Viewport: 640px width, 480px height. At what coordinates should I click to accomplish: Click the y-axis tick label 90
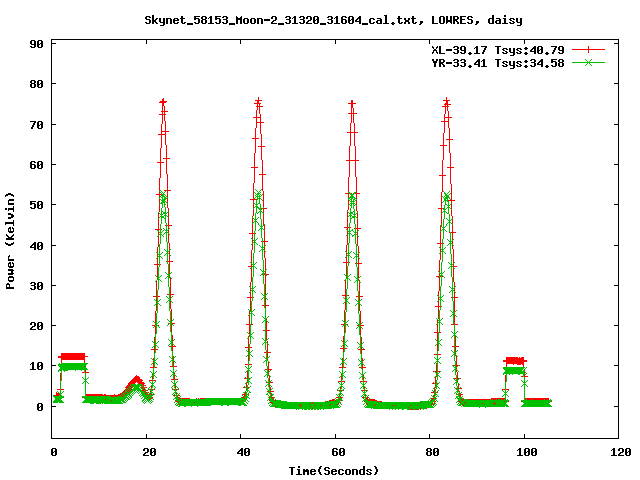click(36, 44)
